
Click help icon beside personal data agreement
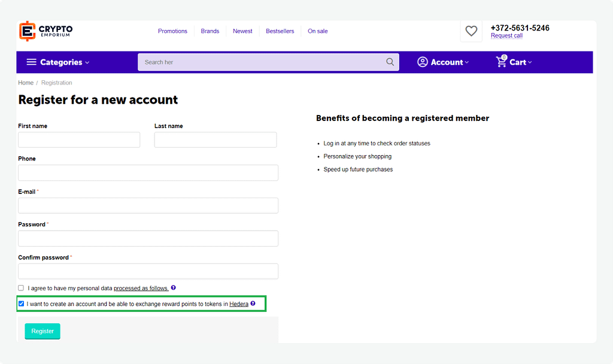[174, 288]
